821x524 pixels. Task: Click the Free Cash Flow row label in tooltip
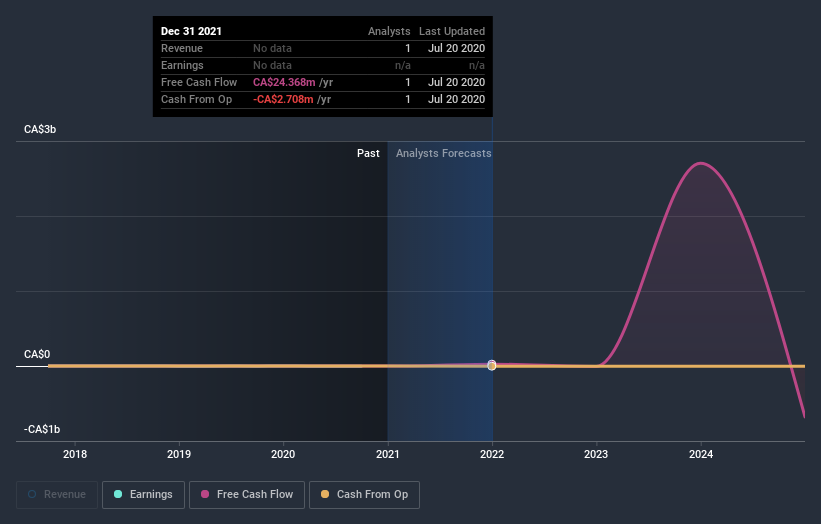[199, 82]
